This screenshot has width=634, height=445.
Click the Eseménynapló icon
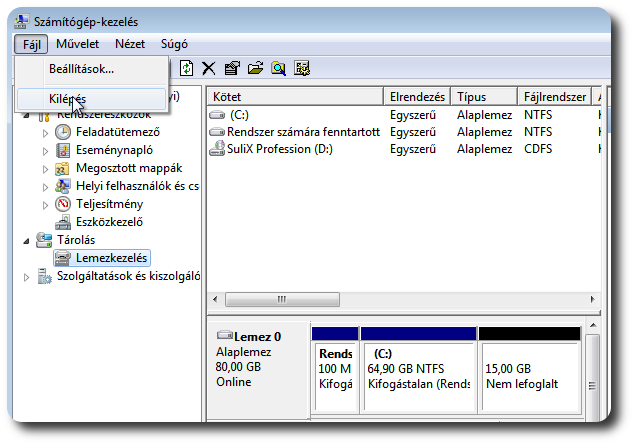[x=63, y=150]
